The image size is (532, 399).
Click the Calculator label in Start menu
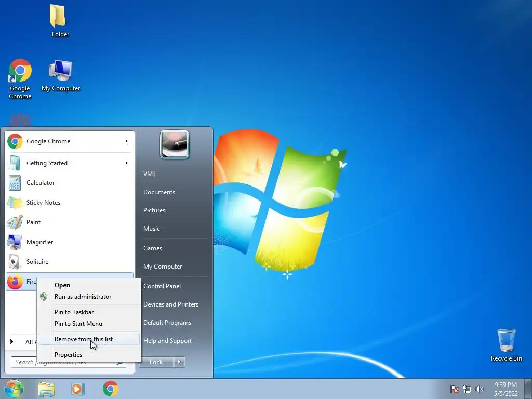coord(41,183)
